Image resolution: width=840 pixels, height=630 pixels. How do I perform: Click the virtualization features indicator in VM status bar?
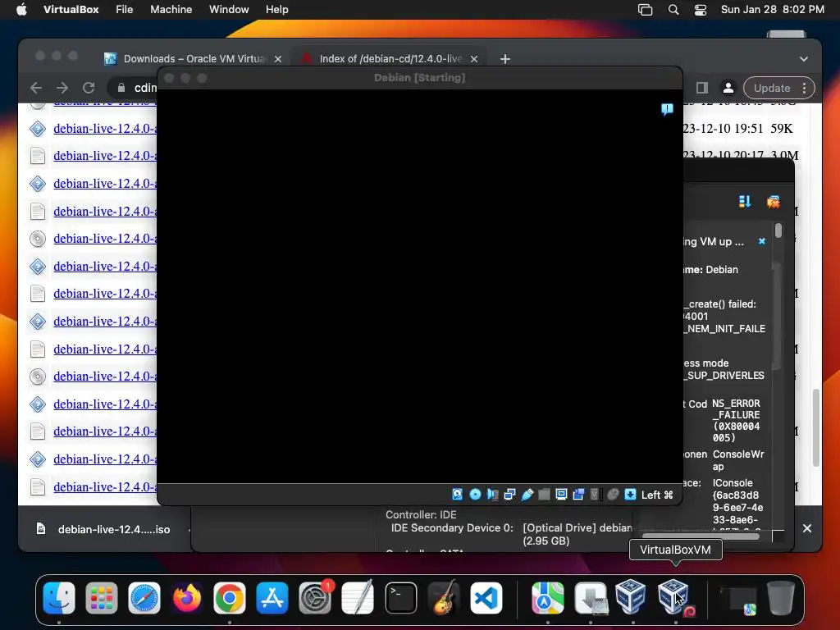[595, 495]
